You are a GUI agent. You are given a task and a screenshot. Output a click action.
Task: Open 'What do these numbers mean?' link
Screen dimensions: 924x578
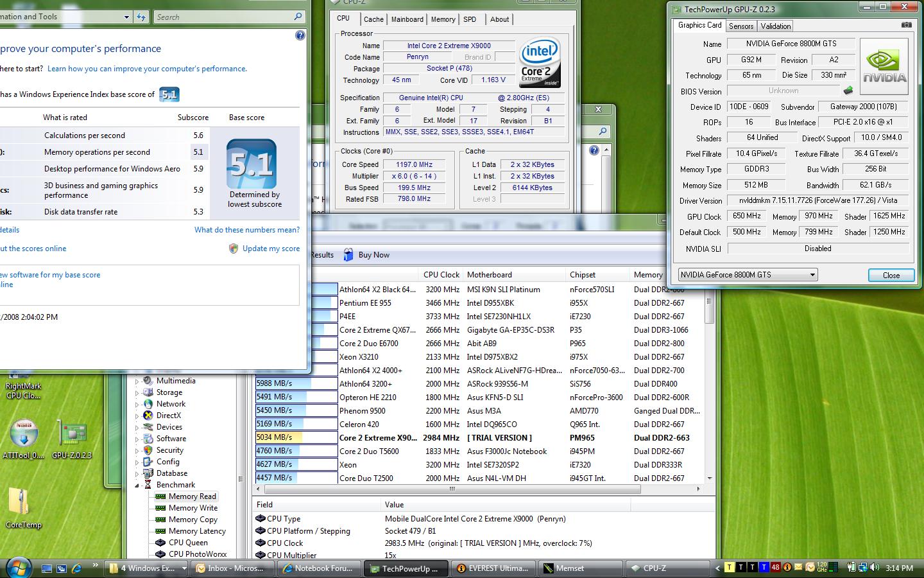pos(247,230)
